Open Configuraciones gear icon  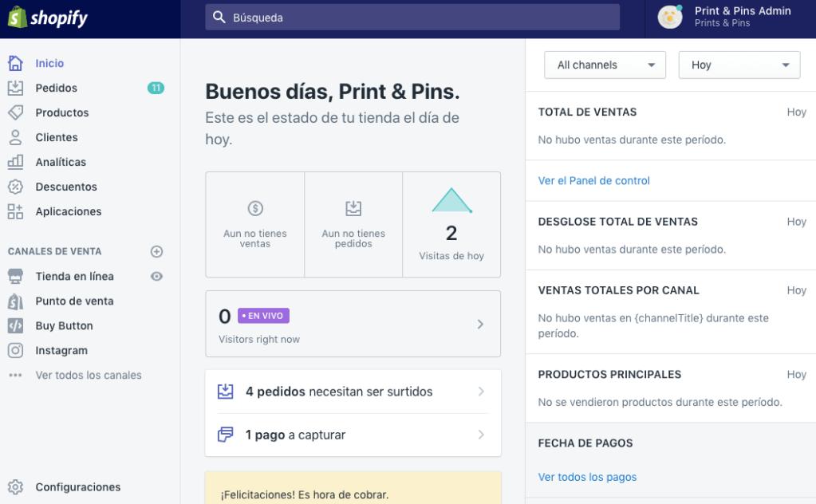[x=15, y=486]
